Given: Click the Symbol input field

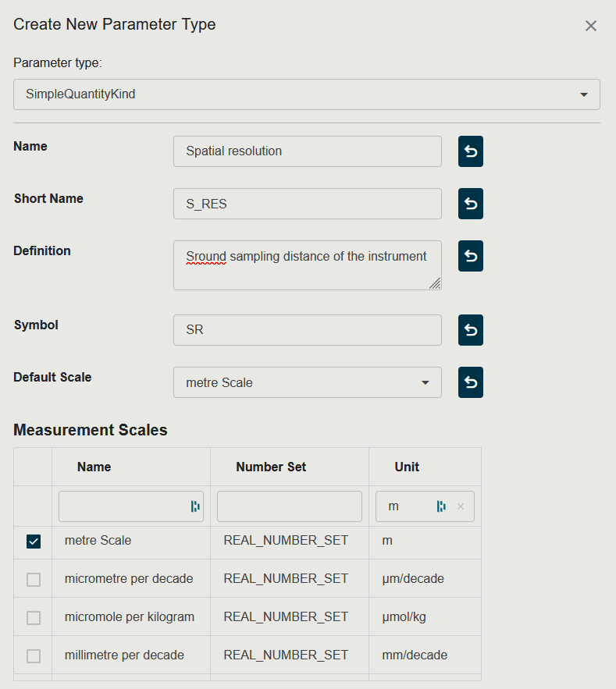Looking at the screenshot, I should (x=308, y=329).
